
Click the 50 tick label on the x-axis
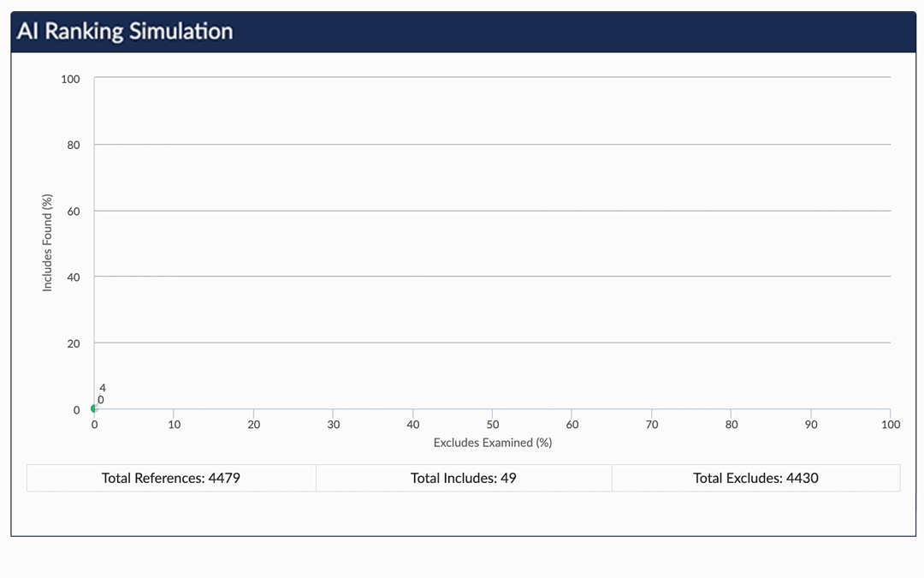493,425
